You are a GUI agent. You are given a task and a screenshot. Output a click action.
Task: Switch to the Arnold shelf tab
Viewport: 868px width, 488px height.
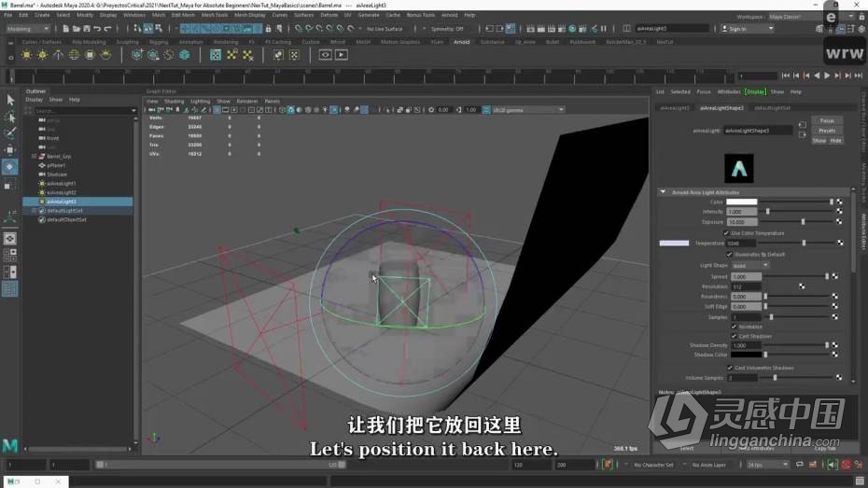[x=461, y=41]
